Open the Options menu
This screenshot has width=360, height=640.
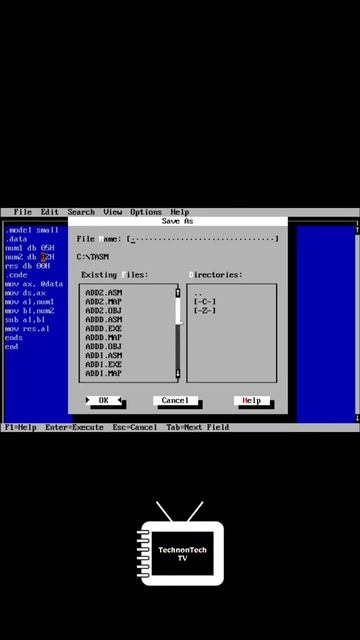[x=146, y=212]
